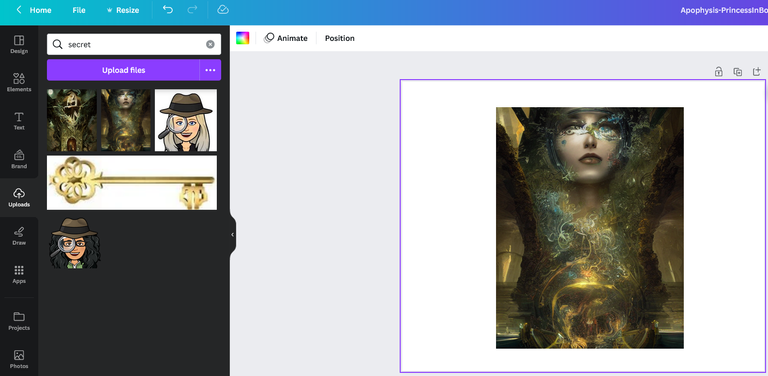
Task: Go back to Home
Action: click(x=34, y=10)
